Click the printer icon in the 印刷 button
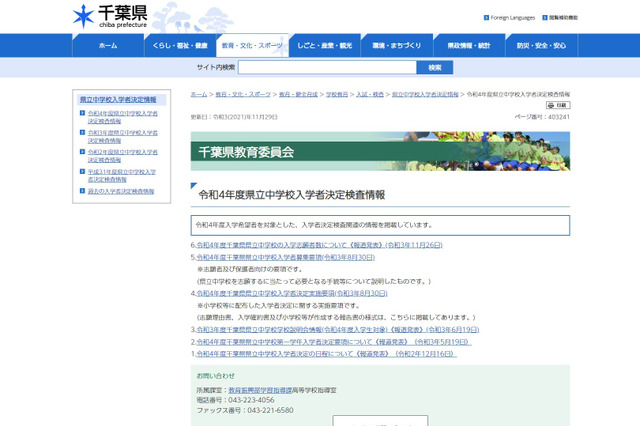Image resolution: width=640 pixels, height=426 pixels. (x=551, y=105)
